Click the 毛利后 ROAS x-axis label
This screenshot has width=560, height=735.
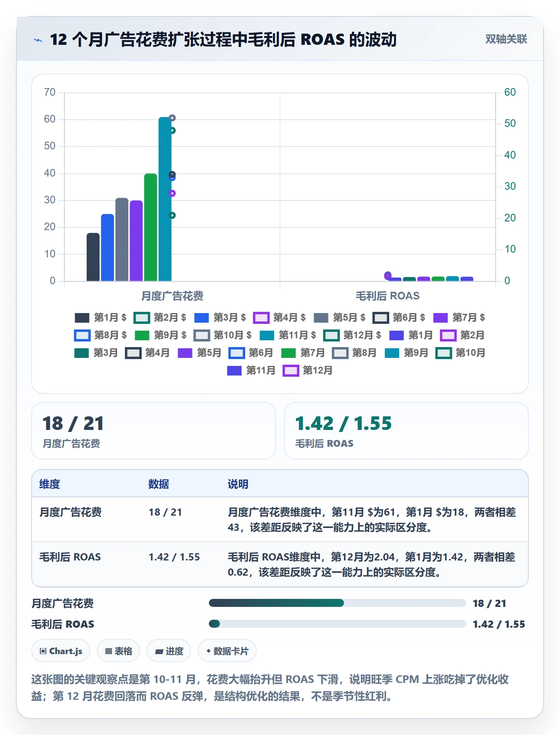pyautogui.click(x=388, y=296)
